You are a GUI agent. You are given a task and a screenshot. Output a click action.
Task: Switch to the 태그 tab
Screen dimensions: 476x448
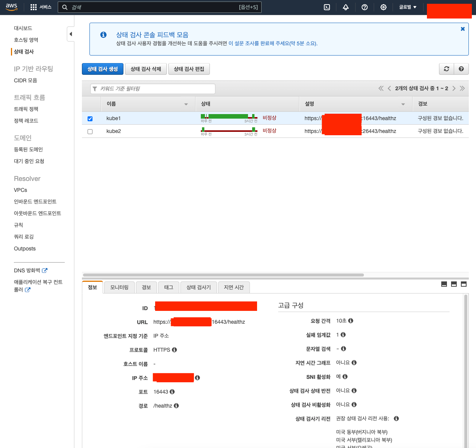169,287
